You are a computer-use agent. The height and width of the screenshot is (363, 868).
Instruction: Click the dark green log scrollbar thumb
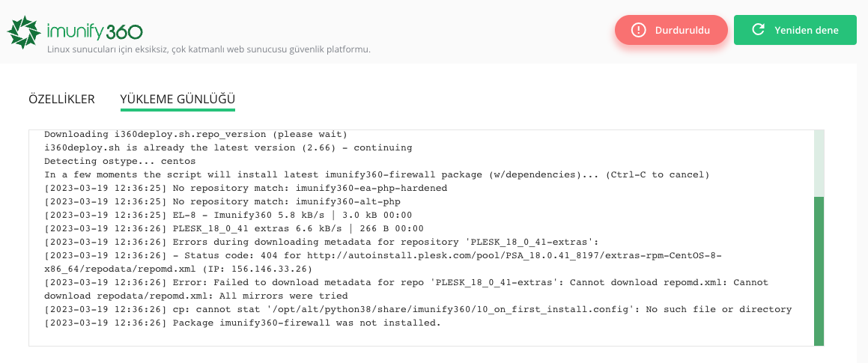click(819, 271)
